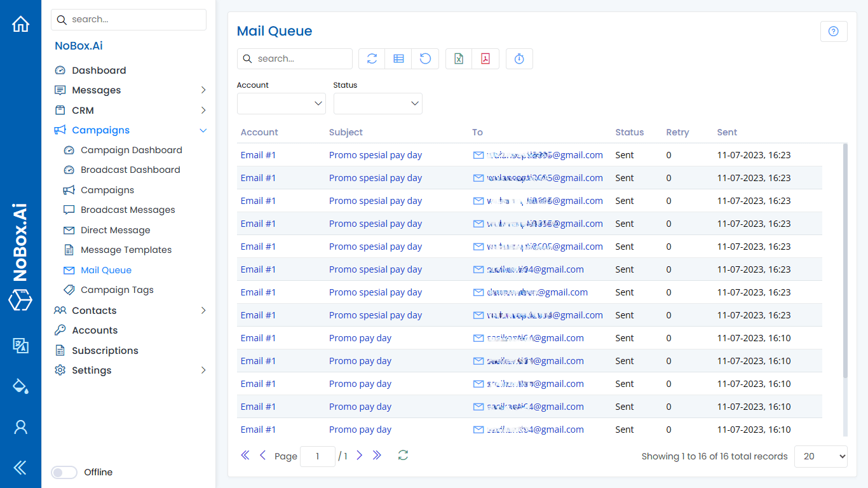Image resolution: width=868 pixels, height=488 pixels.
Task: Open the Status filter dropdown
Action: (377, 103)
